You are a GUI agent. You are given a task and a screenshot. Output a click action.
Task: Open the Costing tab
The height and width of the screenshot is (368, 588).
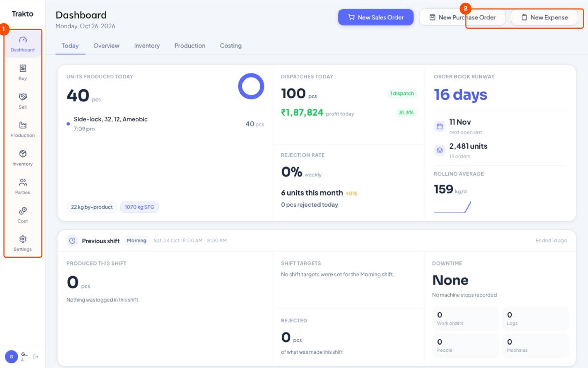(x=231, y=46)
